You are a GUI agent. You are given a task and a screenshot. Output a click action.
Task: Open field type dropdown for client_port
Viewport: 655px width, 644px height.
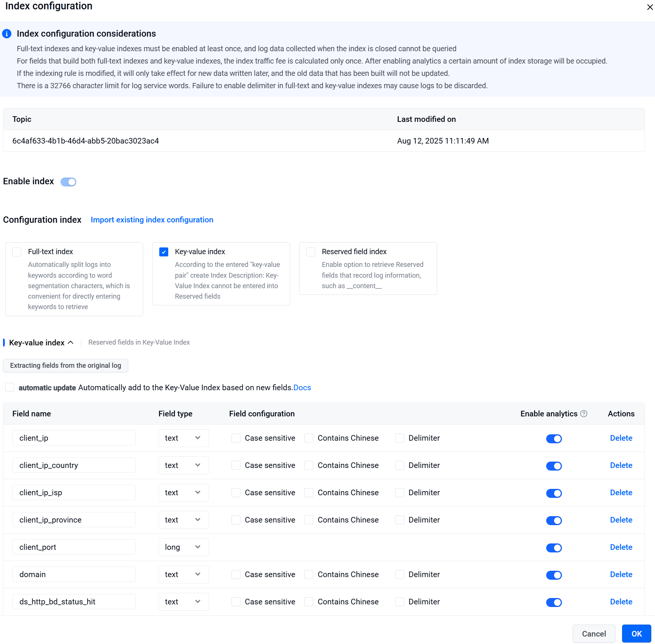(183, 547)
